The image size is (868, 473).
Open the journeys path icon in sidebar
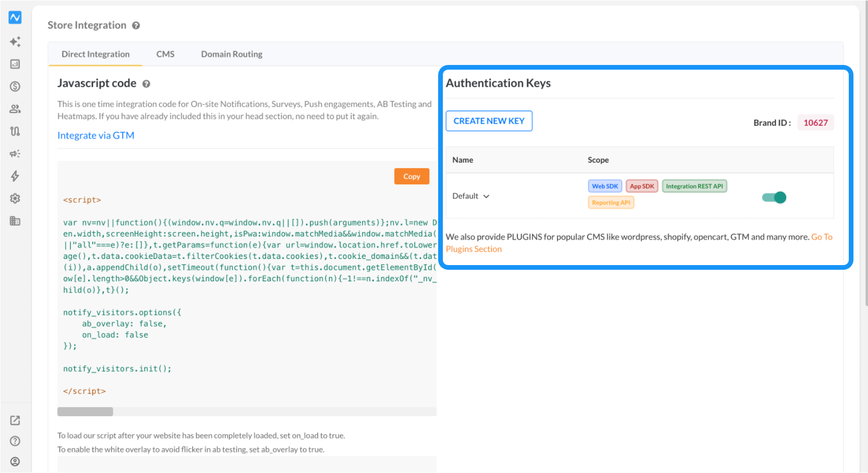[x=15, y=131]
